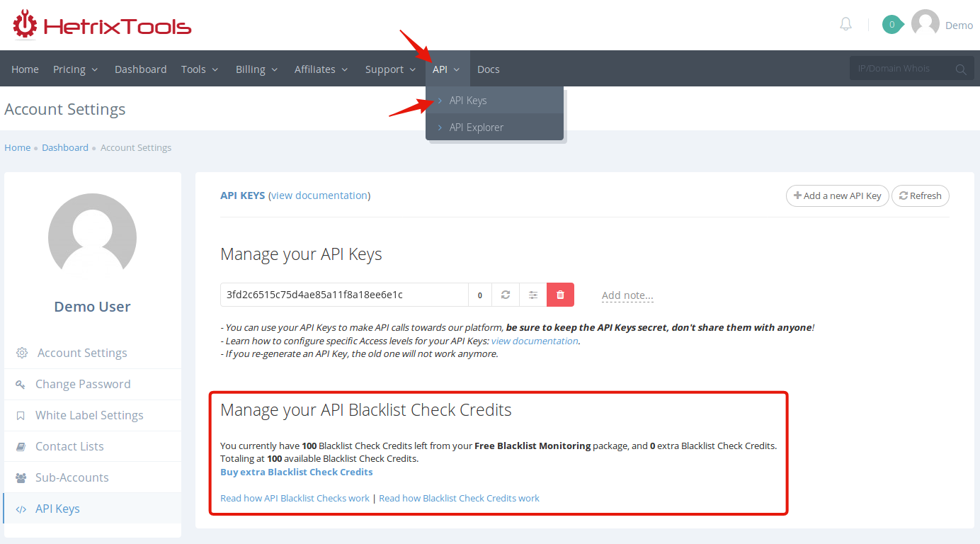Expand the Pricing menu
This screenshot has width=980, height=544.
(76, 69)
